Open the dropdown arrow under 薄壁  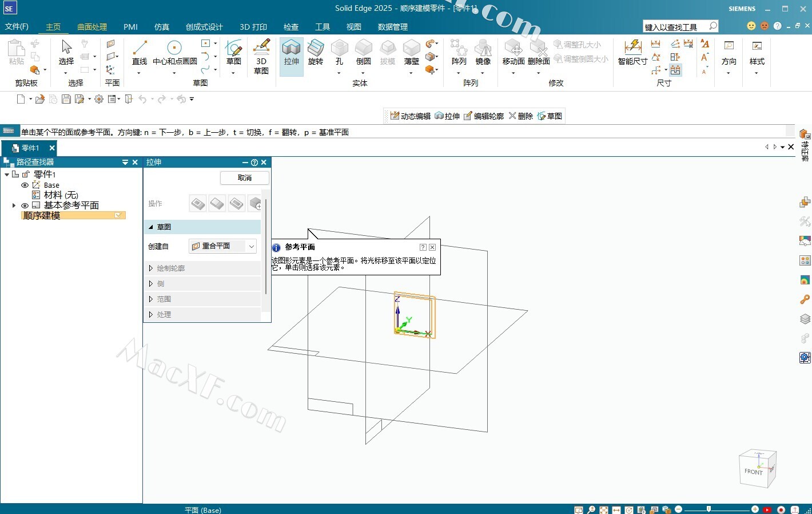[x=411, y=73]
